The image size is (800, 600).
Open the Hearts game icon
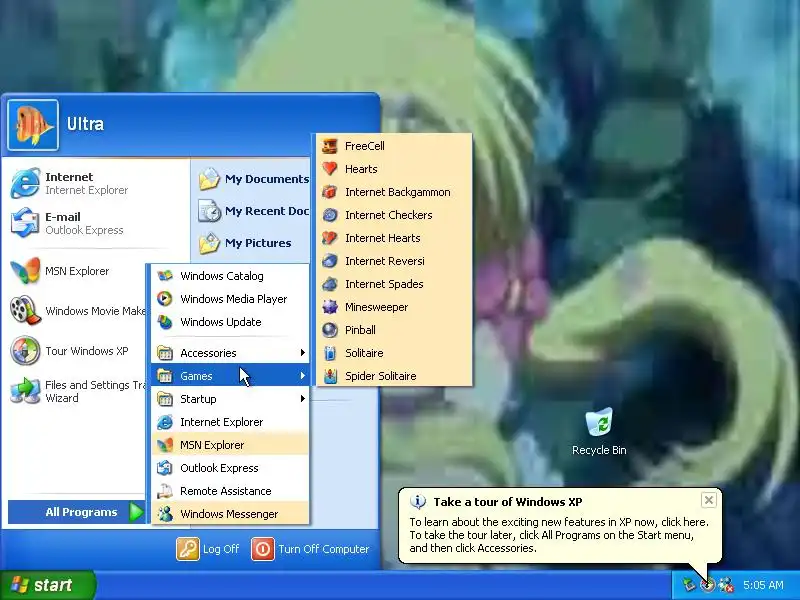330,169
